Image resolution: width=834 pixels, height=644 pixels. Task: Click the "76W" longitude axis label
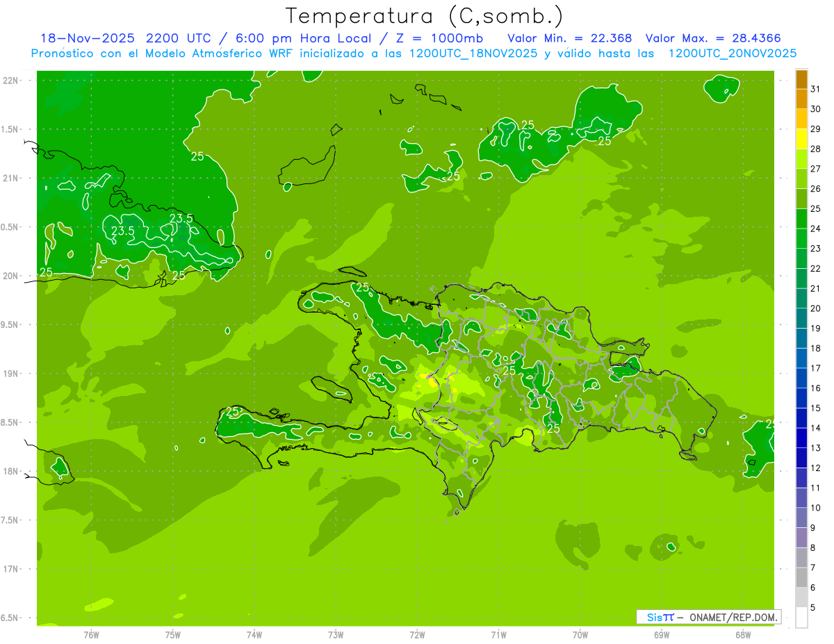coord(91,635)
